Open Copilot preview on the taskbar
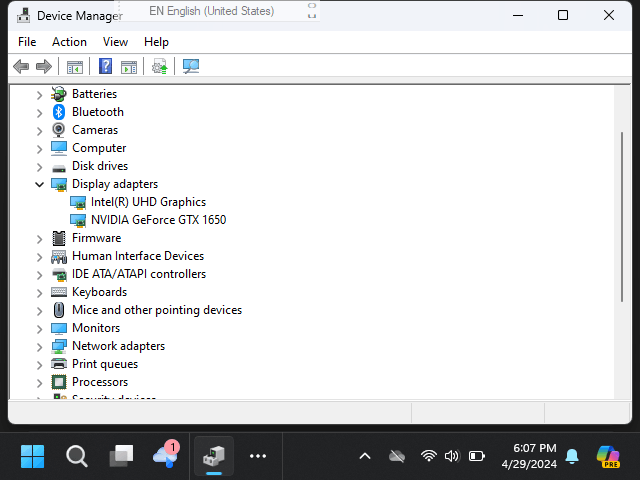Image resolution: width=640 pixels, height=480 pixels. [x=608, y=456]
